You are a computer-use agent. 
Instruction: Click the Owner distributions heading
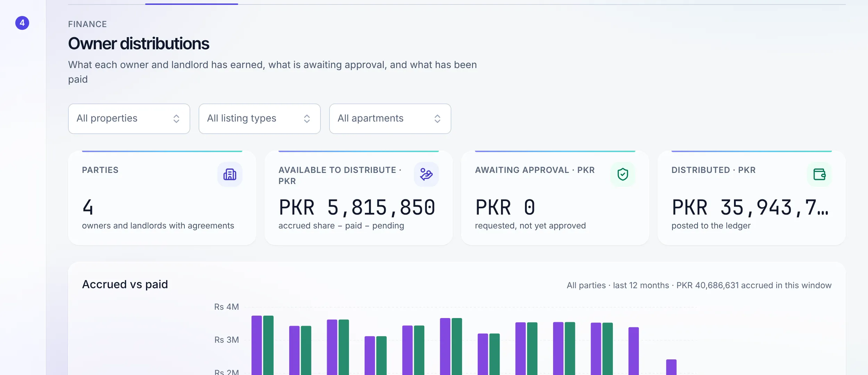point(139,44)
